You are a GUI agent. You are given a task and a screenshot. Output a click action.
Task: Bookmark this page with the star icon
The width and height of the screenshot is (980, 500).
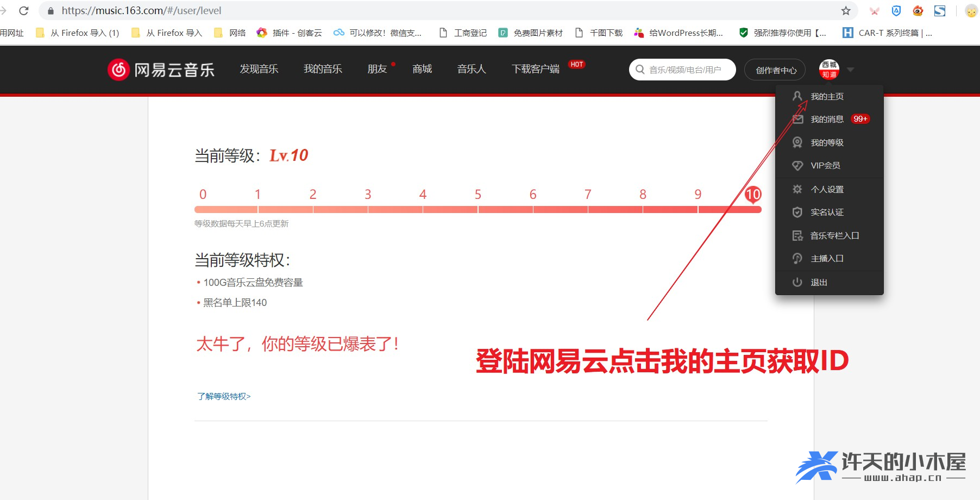[x=846, y=10]
